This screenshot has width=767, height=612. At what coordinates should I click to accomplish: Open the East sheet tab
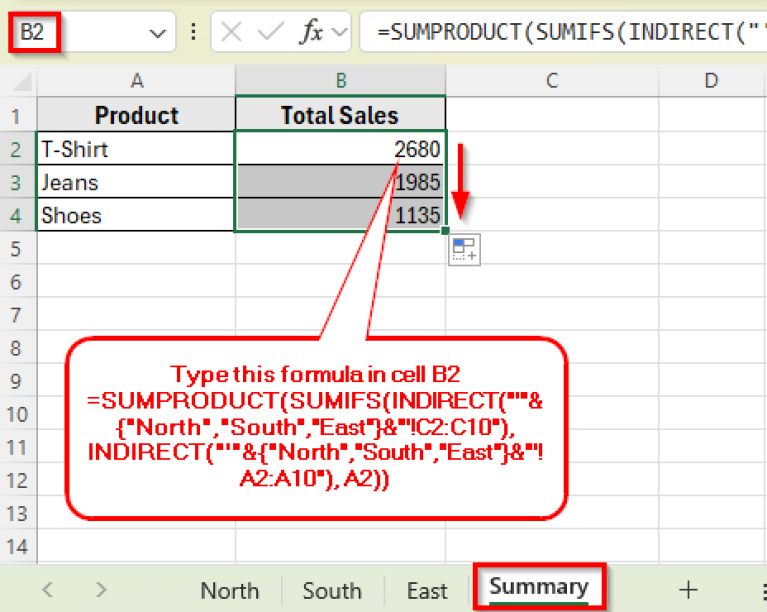click(x=427, y=590)
